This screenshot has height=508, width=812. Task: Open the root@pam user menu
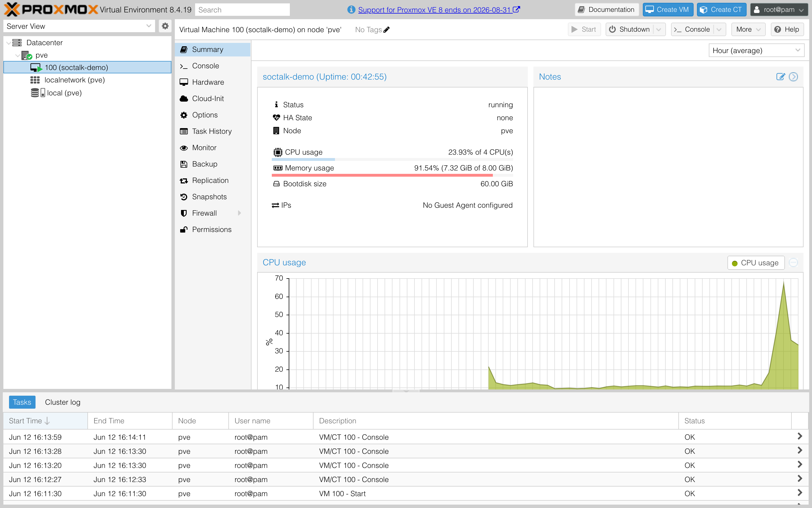[x=779, y=9]
